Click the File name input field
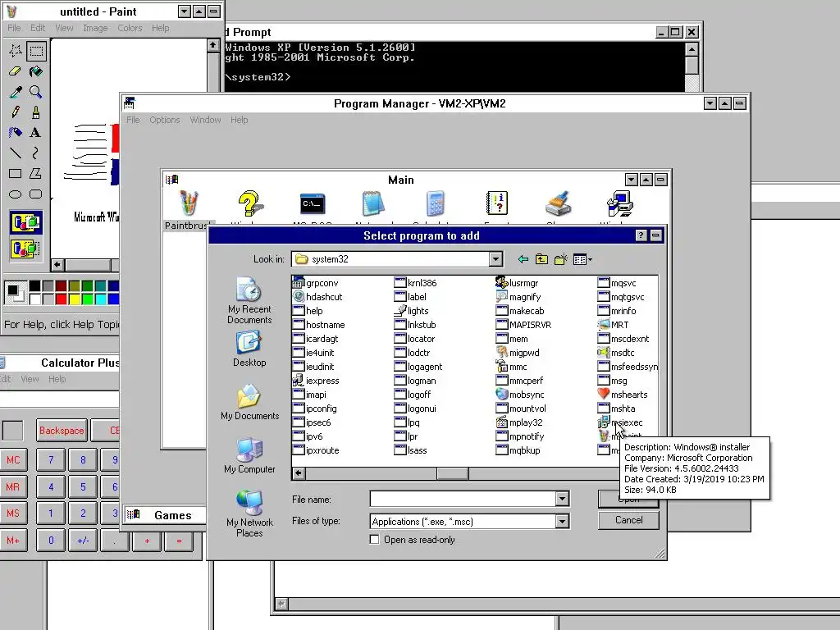 pyautogui.click(x=463, y=500)
